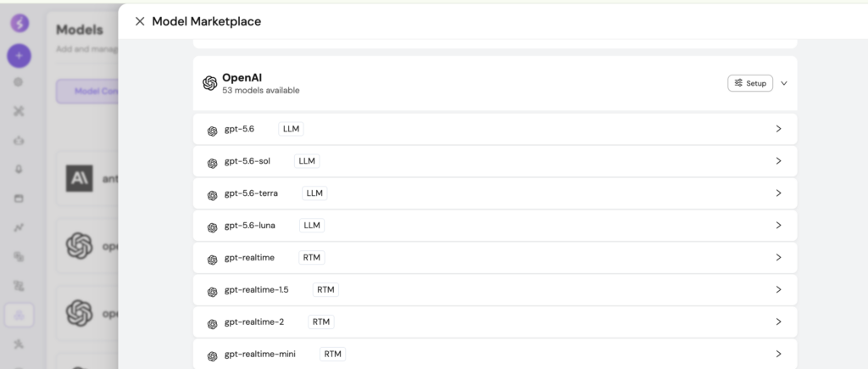Select the gpt-5.6-sol model name
The height and width of the screenshot is (369, 868).
[248, 161]
